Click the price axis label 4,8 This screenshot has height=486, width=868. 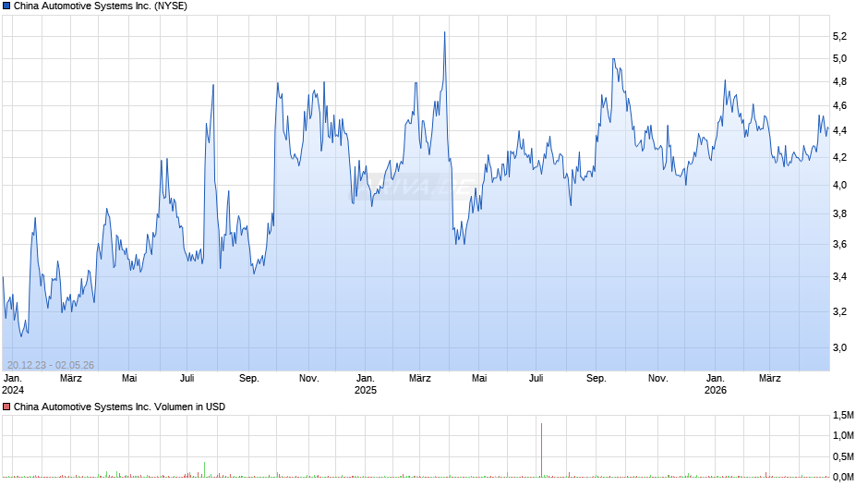839,82
